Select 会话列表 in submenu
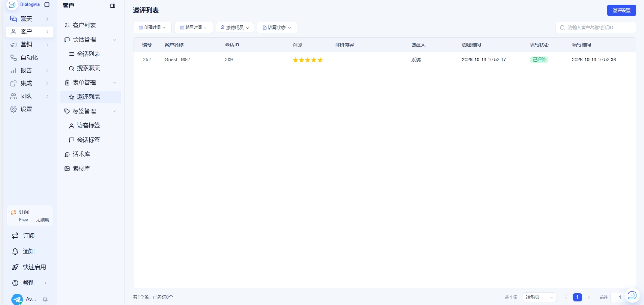 [90, 54]
